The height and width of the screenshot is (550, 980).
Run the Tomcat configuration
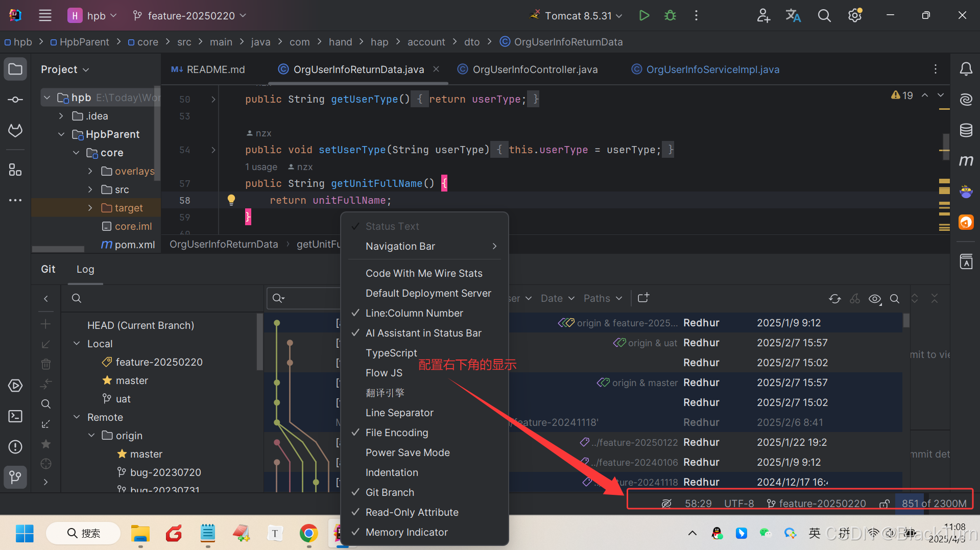(x=644, y=15)
